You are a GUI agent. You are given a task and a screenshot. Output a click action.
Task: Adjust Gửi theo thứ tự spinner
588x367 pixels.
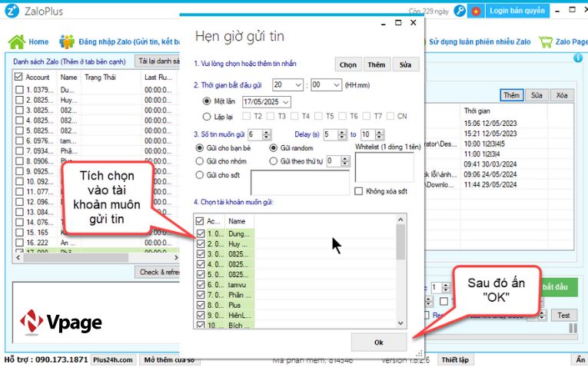pyautogui.click(x=345, y=161)
